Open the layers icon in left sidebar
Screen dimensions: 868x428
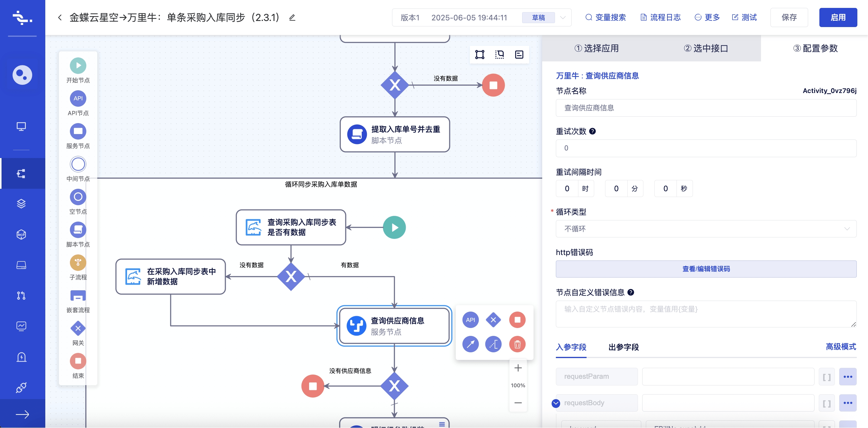[21, 204]
